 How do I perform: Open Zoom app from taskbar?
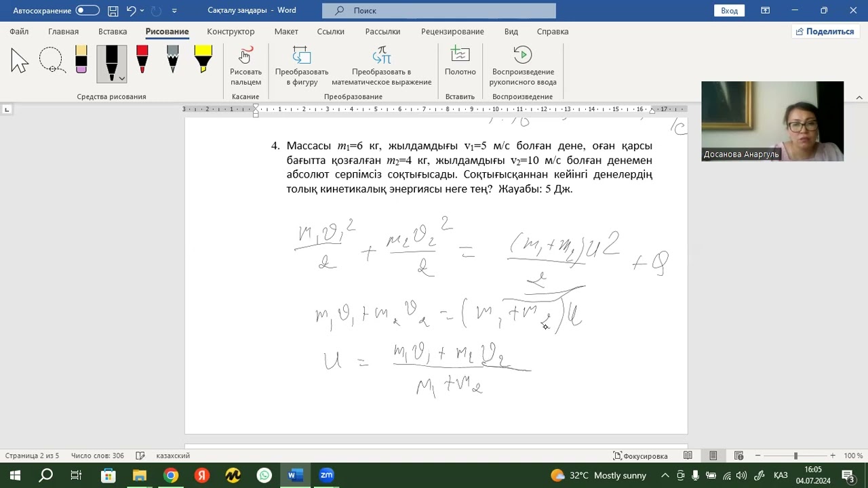[327, 475]
